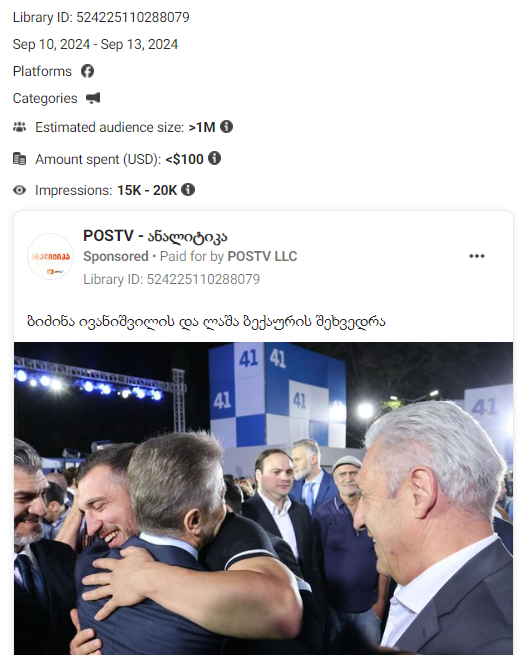Click the audience people group icon
Viewport: 517px width, 655px height.
coord(19,127)
